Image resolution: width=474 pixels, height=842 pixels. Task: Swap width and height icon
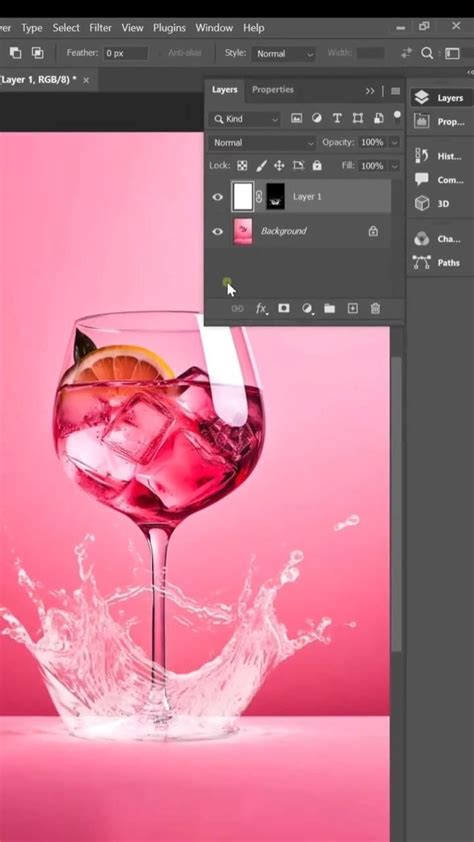point(406,53)
